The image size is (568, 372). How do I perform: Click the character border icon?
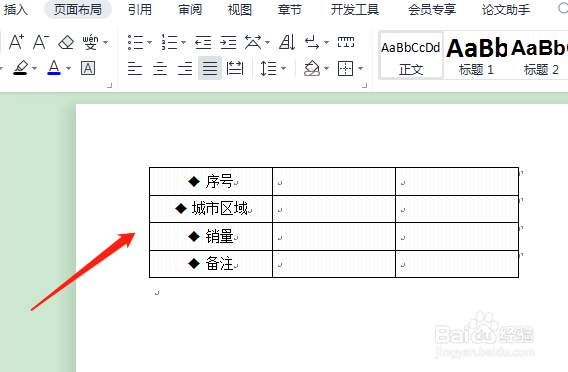point(88,68)
